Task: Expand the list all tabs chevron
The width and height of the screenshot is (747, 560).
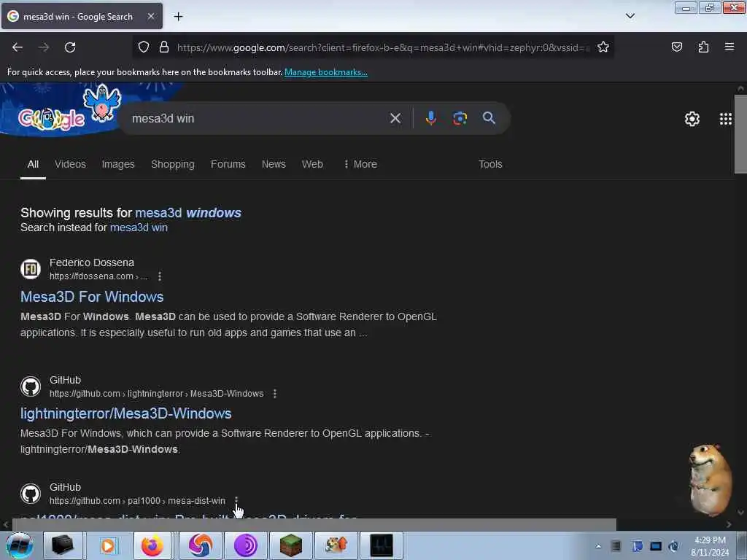Action: pyautogui.click(x=630, y=16)
